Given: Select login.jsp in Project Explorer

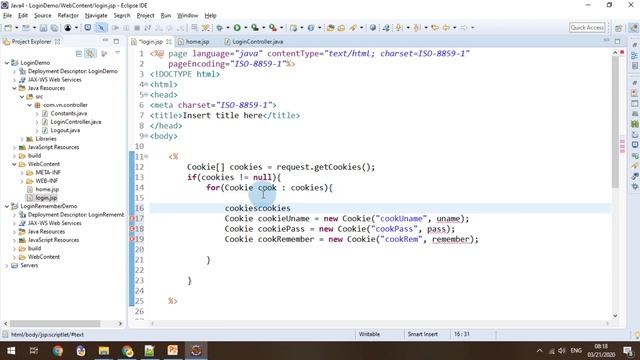Looking at the screenshot, I should (46, 198).
